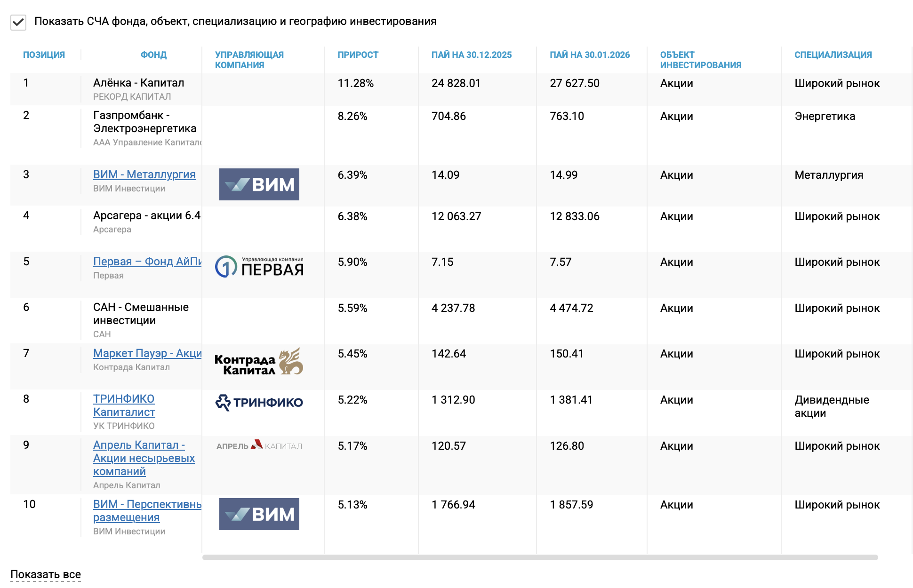
Task: Sort by Пай на 30.01.2026 column
Action: tap(589, 55)
